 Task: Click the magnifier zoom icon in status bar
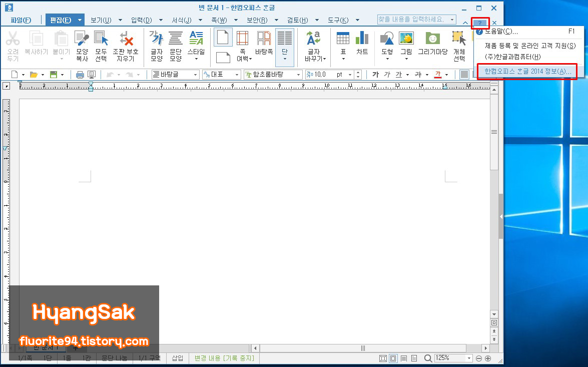428,358
